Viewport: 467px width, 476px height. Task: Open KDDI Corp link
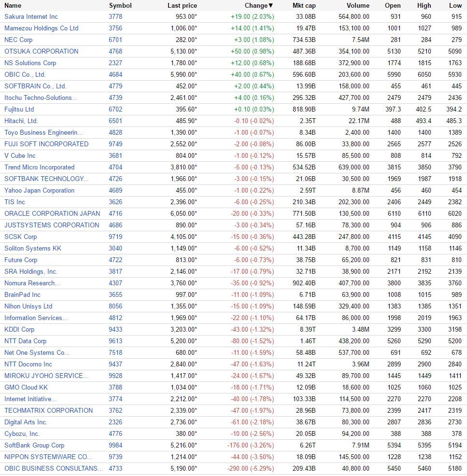click(x=19, y=329)
